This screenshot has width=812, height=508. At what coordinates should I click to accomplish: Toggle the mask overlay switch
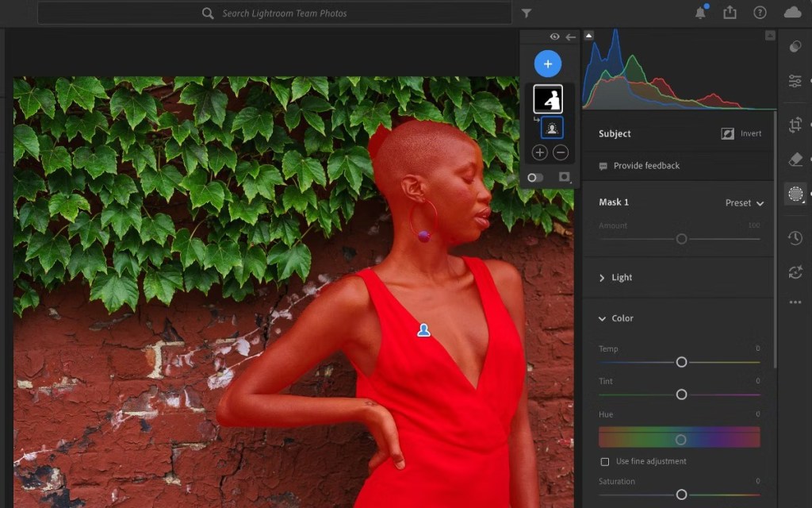point(534,178)
